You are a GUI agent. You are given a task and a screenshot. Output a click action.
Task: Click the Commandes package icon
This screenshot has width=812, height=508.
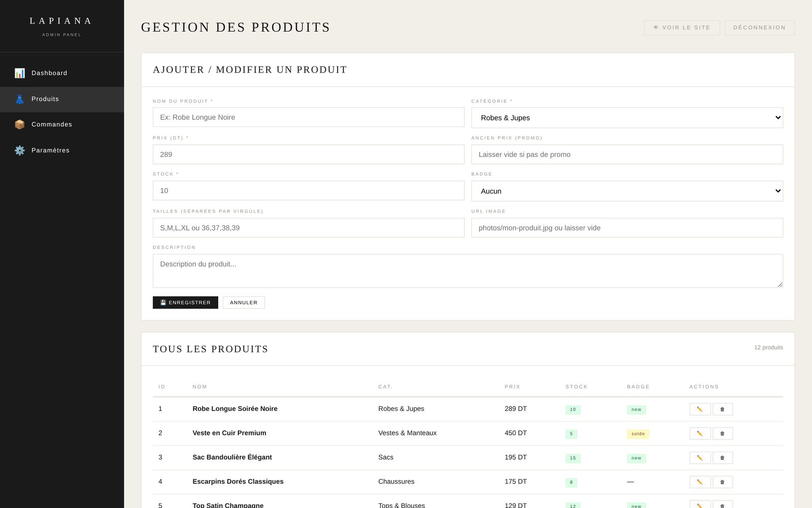(19, 124)
